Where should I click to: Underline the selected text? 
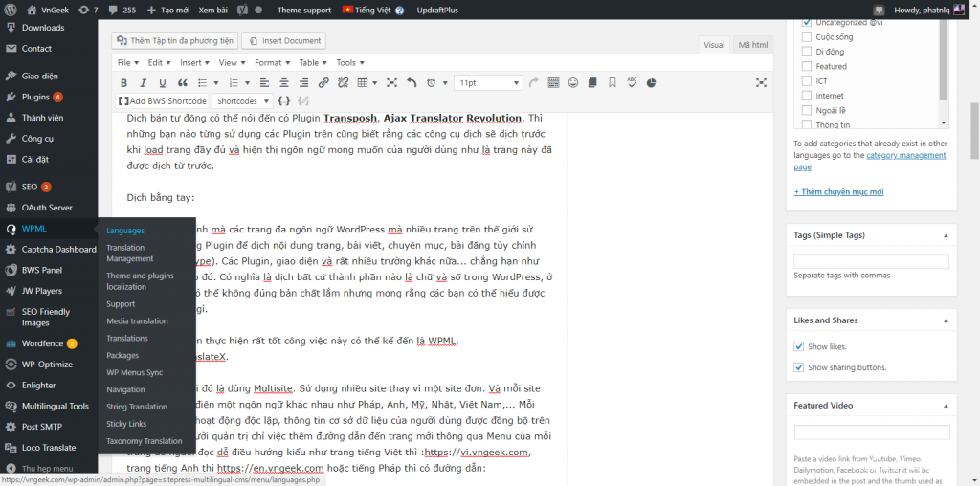click(163, 82)
